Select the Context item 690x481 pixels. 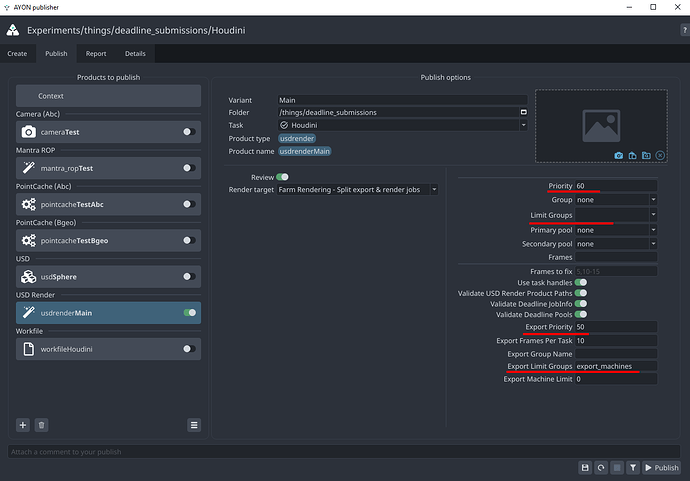pyautogui.click(x=108, y=96)
